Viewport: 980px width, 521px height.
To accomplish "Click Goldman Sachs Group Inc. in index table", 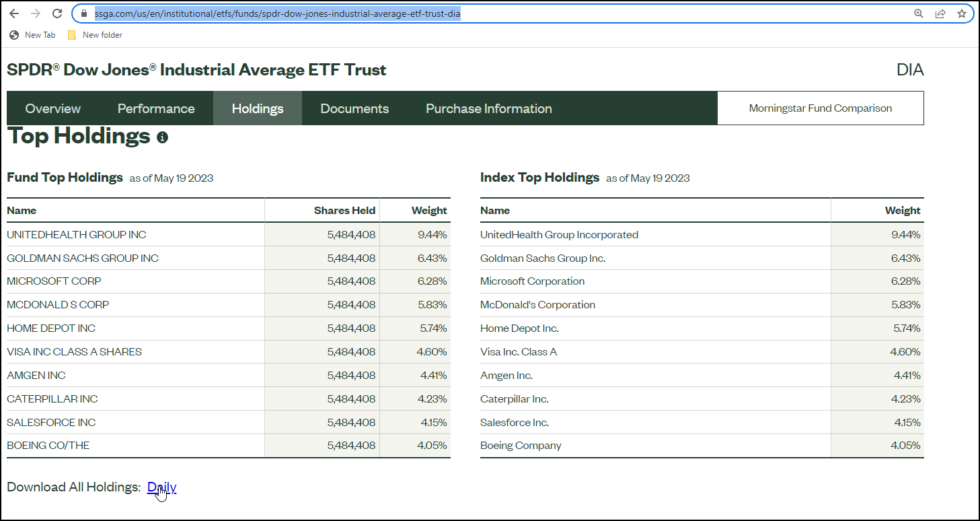I will coord(543,258).
